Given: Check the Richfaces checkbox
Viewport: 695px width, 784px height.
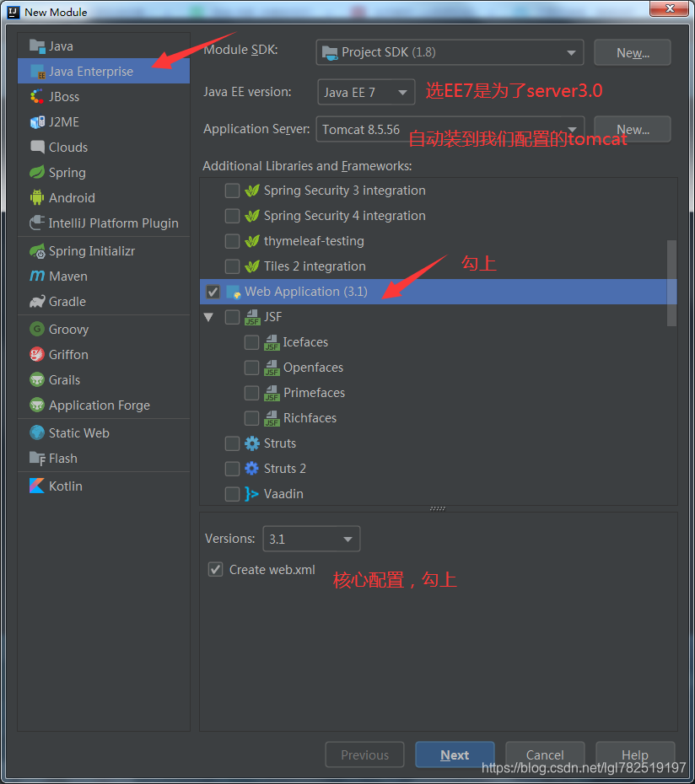Looking at the screenshot, I should pos(251,418).
